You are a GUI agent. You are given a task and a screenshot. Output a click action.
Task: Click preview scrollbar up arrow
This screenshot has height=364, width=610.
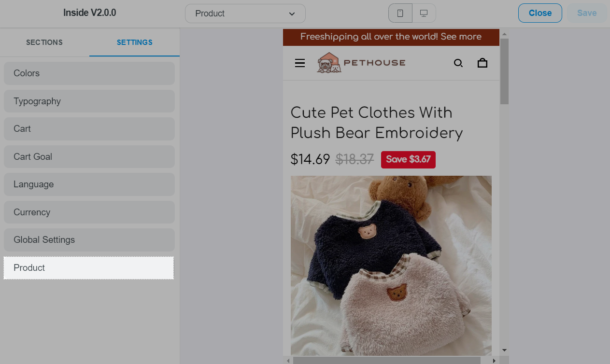pos(504,34)
